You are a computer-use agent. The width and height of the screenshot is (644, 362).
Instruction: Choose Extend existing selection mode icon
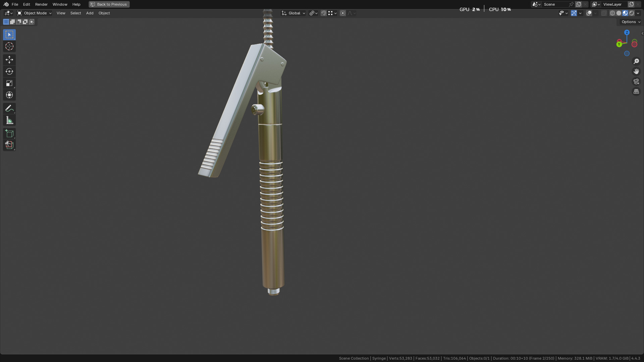(12, 22)
